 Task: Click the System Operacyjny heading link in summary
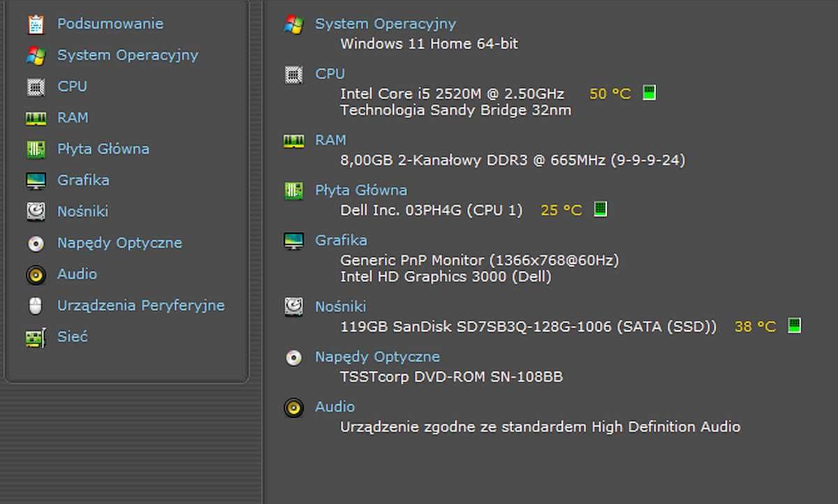(x=385, y=24)
